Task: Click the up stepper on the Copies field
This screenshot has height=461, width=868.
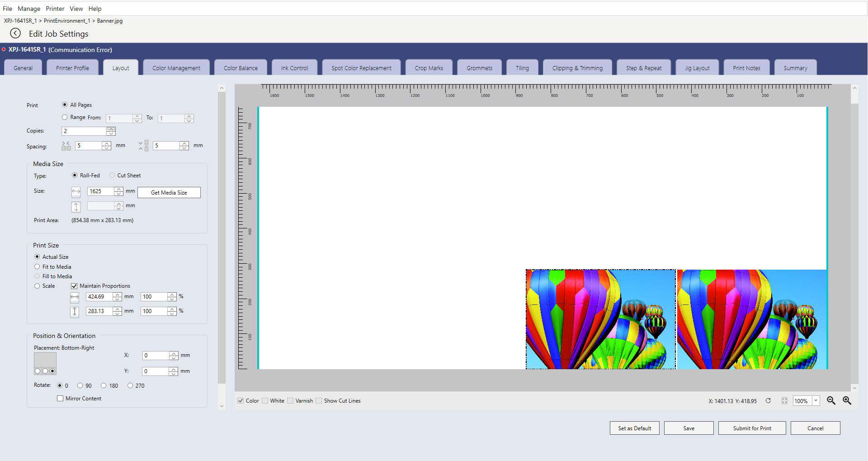Action: point(111,128)
